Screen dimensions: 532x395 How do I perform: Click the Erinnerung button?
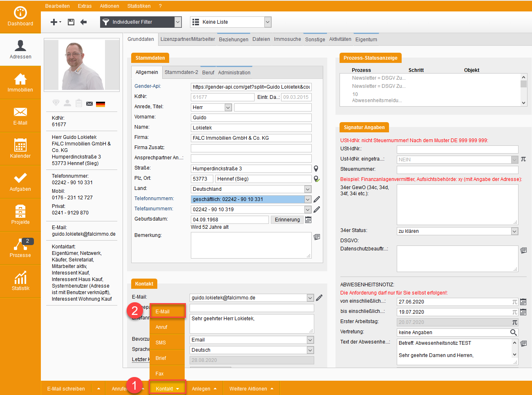coord(287,220)
